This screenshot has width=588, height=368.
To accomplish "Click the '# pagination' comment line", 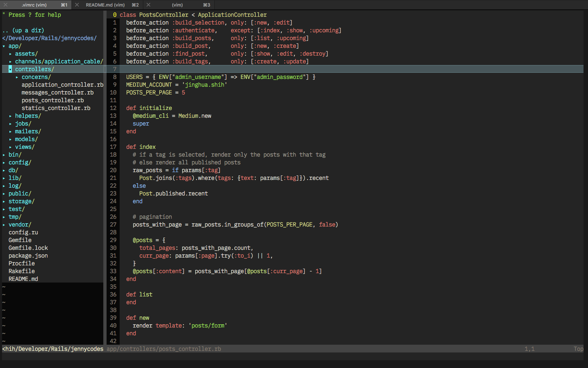I will click(152, 217).
